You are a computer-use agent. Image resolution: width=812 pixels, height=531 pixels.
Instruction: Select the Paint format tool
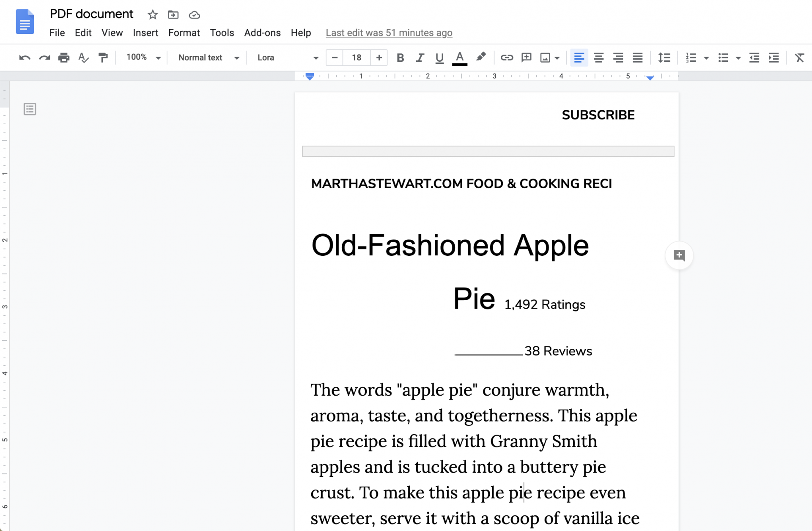(103, 57)
